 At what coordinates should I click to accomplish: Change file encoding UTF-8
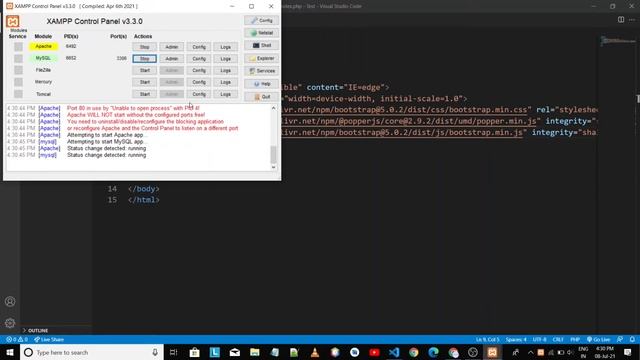click(x=539, y=340)
